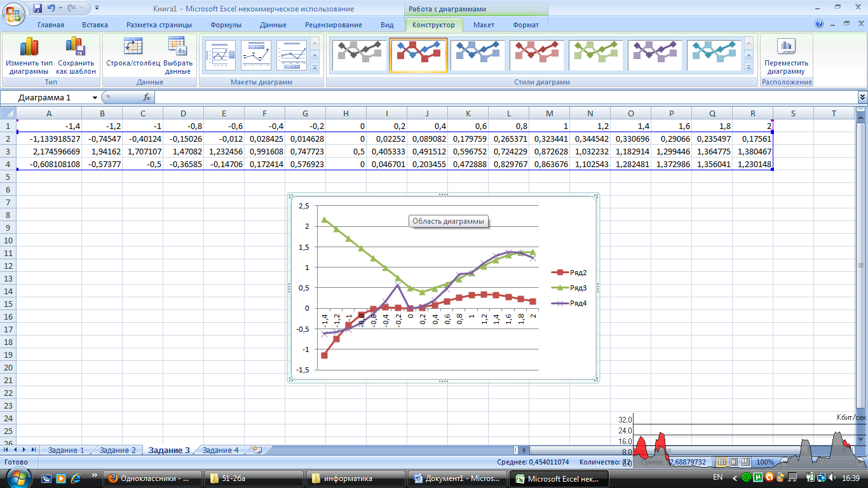Go to last sheet navigation arrow
This screenshot has width=868, height=488.
34,450
